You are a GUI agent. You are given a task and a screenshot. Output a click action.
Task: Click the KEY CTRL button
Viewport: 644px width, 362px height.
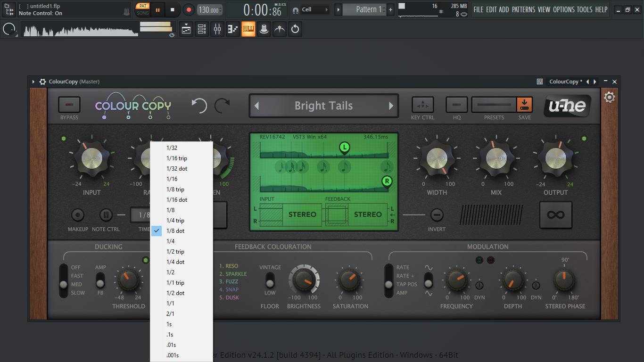click(422, 105)
